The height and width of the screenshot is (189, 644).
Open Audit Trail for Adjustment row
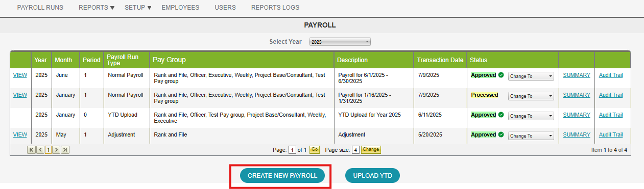coord(611,134)
